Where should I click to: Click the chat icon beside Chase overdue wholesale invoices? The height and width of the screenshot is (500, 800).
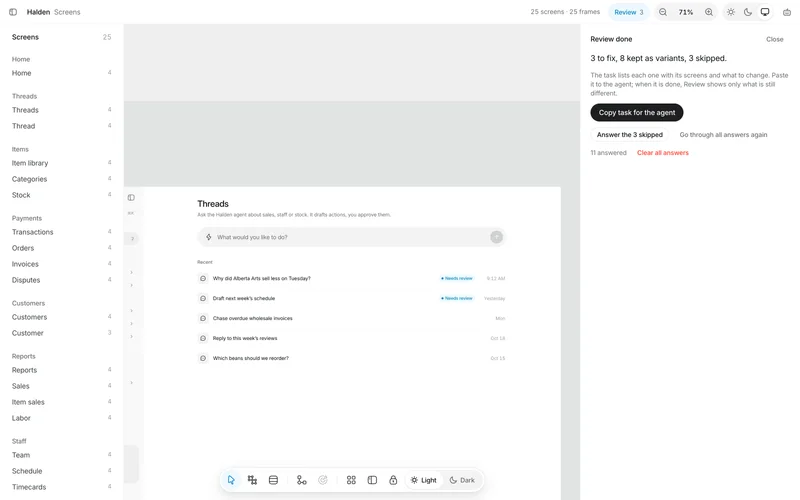203,318
